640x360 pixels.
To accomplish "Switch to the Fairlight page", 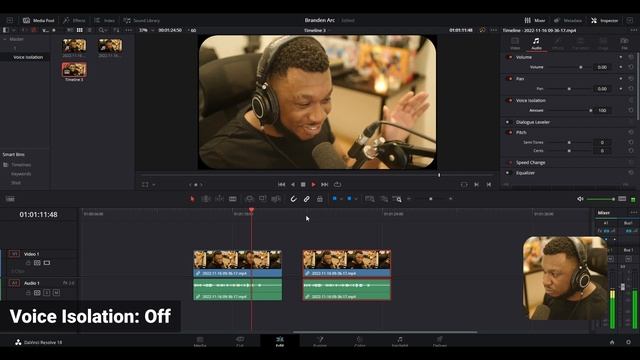I will tap(400, 341).
